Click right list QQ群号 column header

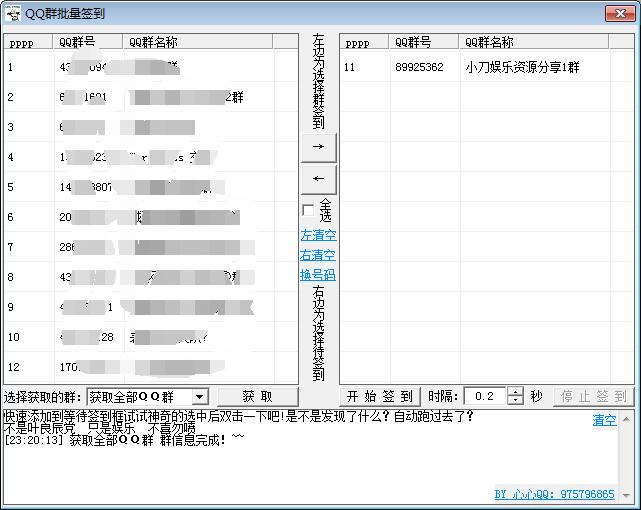point(424,42)
